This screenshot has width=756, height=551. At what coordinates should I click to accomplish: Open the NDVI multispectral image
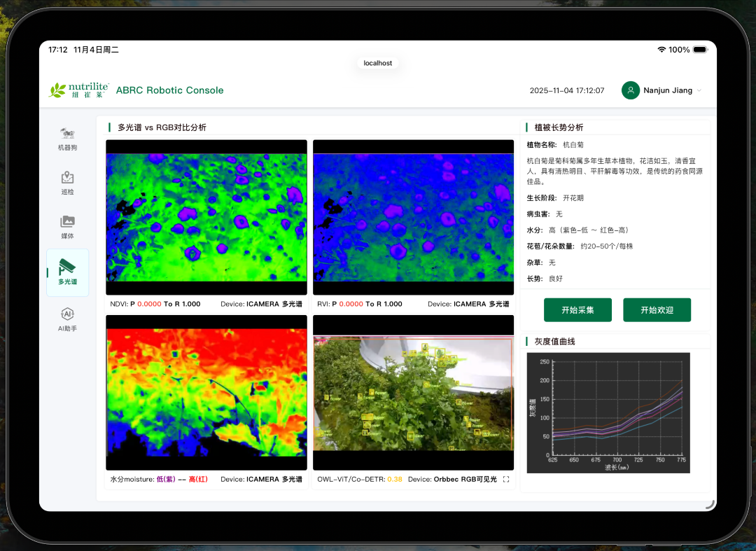click(x=206, y=217)
